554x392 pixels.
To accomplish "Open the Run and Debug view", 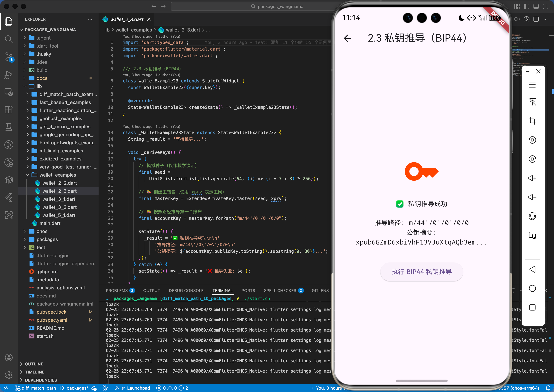I will click(9, 75).
